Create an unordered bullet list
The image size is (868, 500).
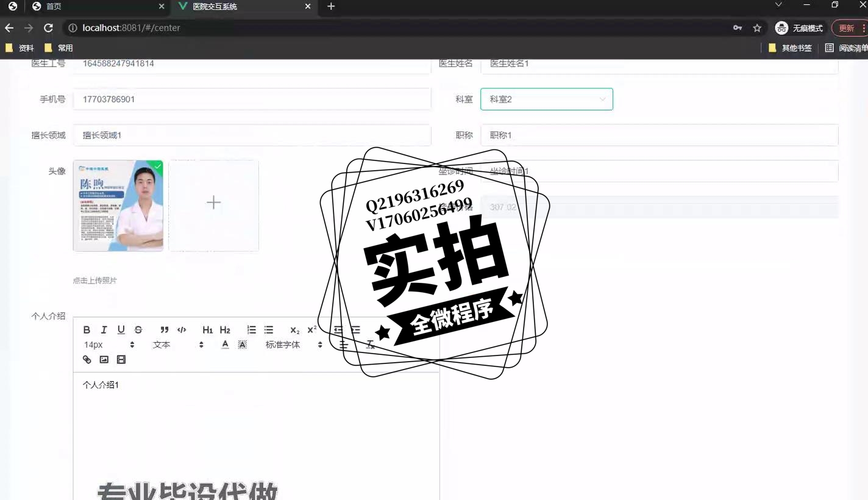pyautogui.click(x=269, y=330)
